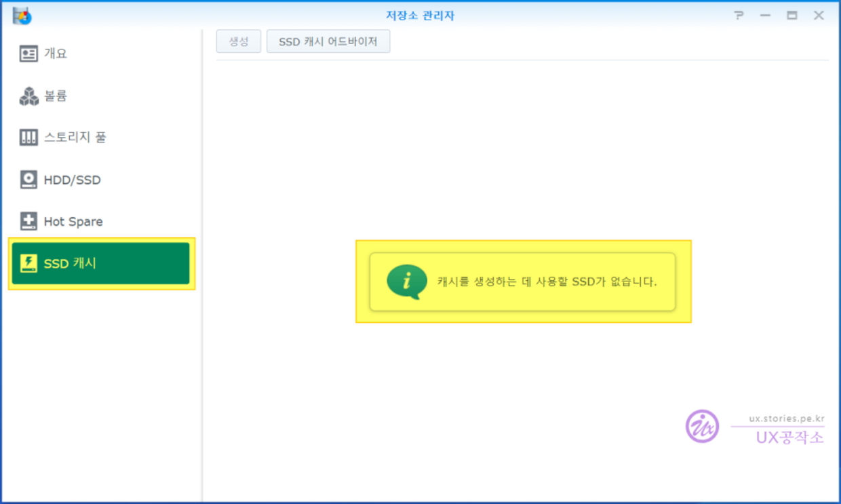Maximize the 저장소 관리자 window
The height and width of the screenshot is (504, 841).
791,16
